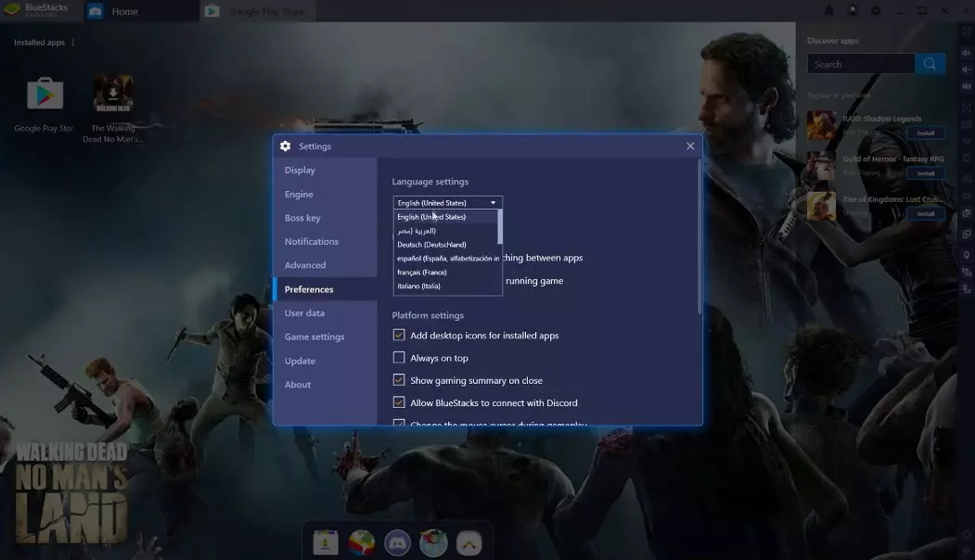Click the blue search magnifier button
Image resolution: width=975 pixels, height=560 pixels.
point(930,64)
